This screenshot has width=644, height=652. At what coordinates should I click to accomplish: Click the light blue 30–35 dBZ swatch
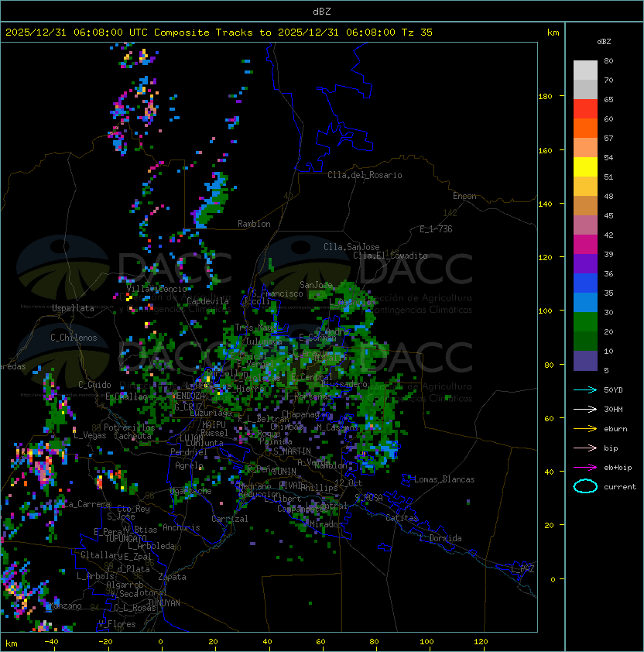click(x=585, y=303)
